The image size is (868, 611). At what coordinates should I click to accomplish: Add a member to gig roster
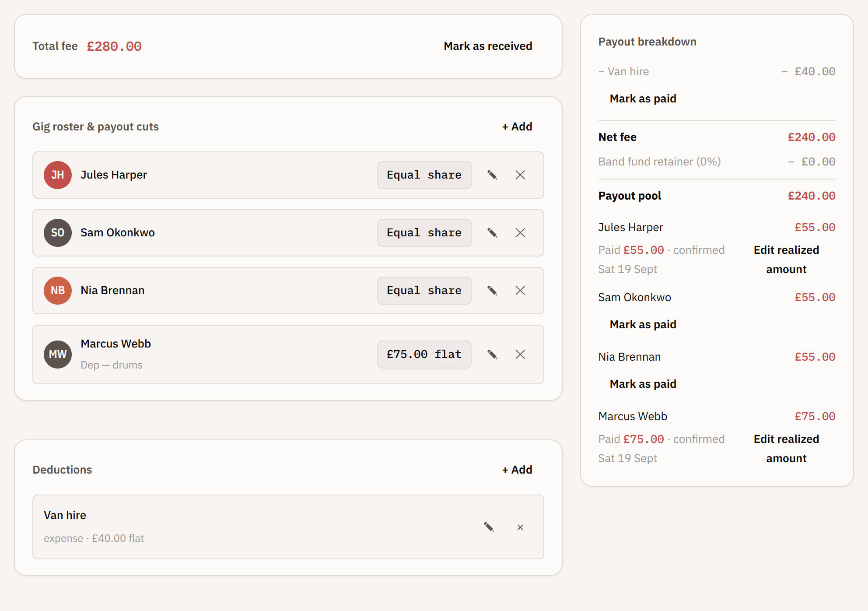[517, 127]
